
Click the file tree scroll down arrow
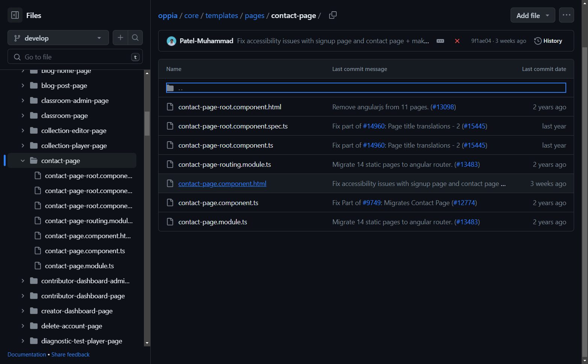(x=147, y=343)
